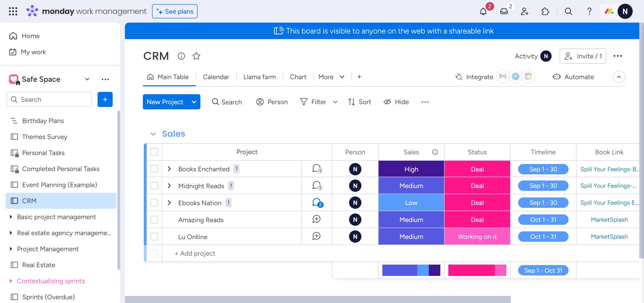Collapse the Sales group
Viewport: 644px width, 303px height.
(x=153, y=134)
